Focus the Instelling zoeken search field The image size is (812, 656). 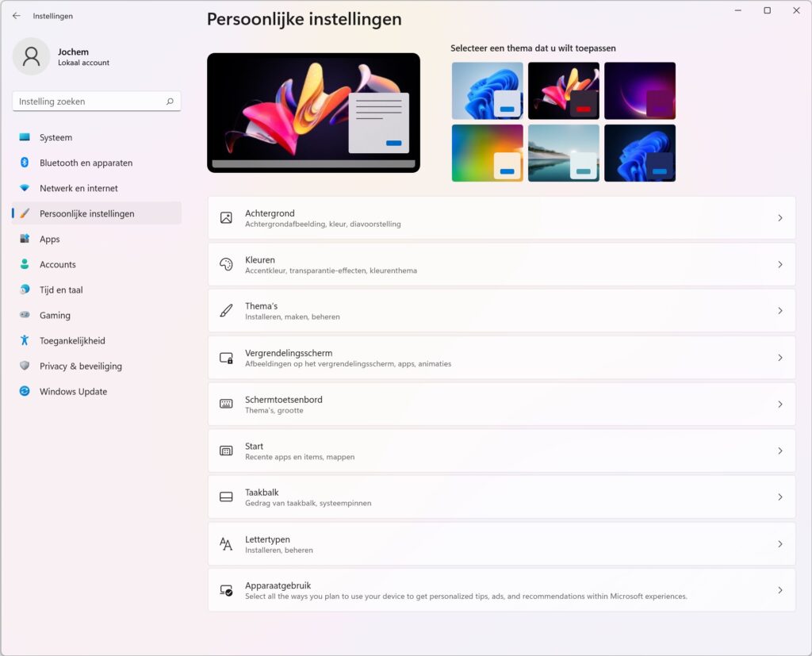click(x=96, y=102)
